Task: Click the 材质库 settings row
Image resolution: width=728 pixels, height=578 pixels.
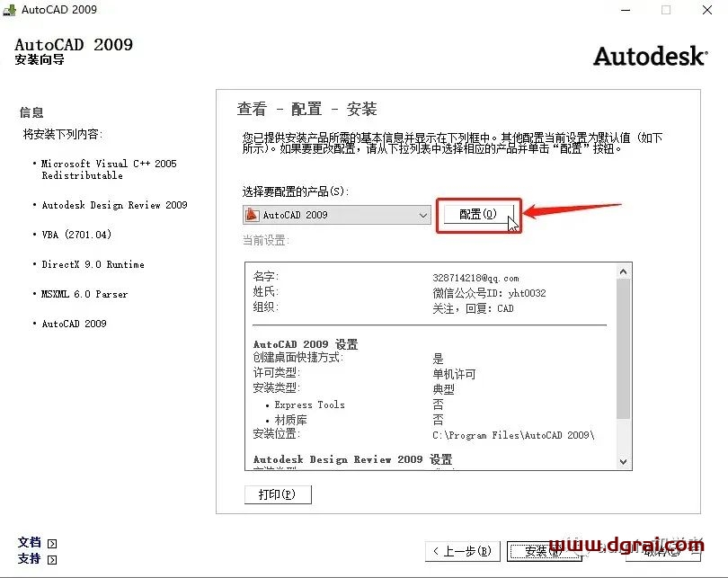Action: (430, 420)
